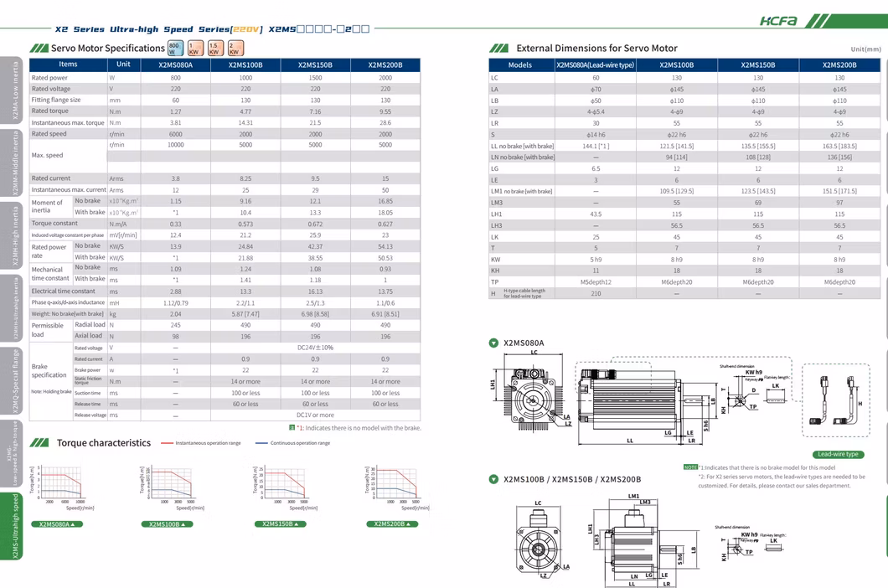Image resolution: width=888 pixels, height=588 pixels.
Task: Open the X2MM-Middle inertia side tab
Action: (13, 163)
